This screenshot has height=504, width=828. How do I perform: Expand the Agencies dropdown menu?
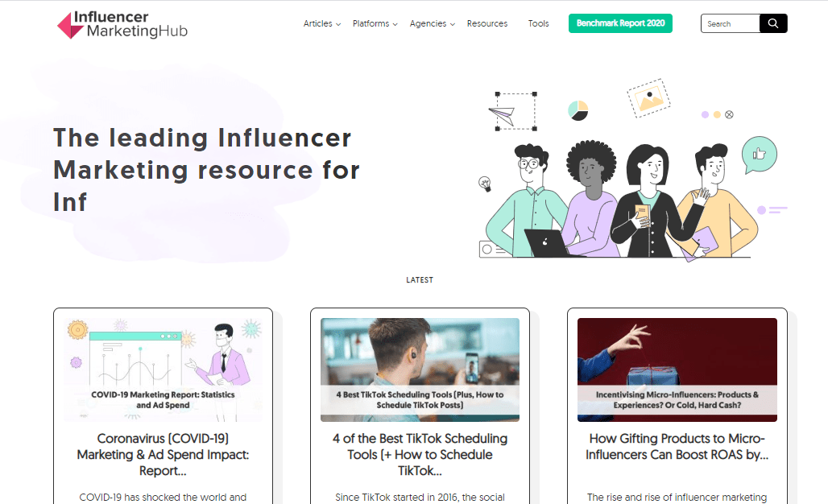click(432, 23)
